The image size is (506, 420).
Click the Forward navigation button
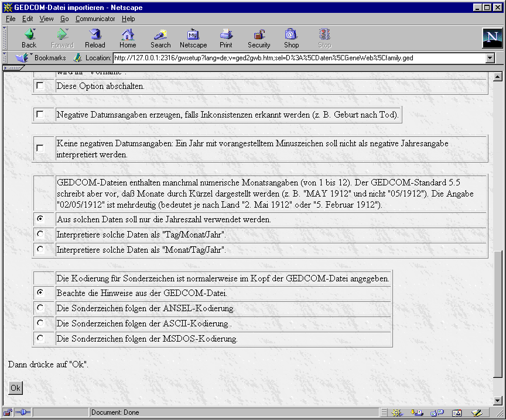point(62,39)
